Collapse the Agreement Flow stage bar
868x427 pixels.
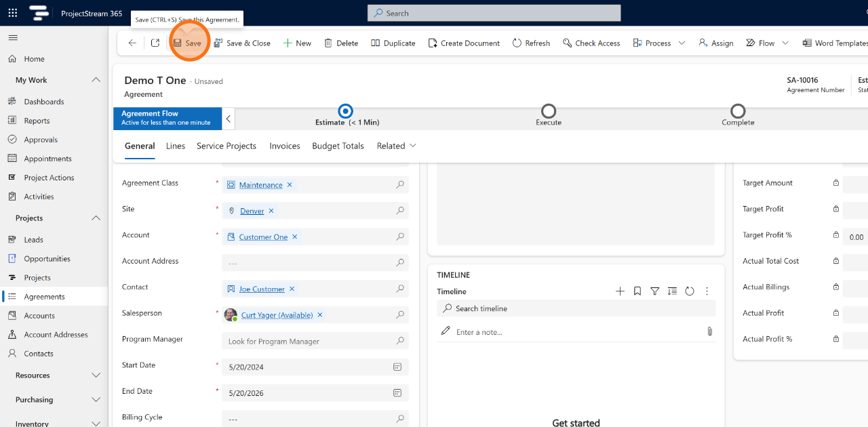point(229,119)
